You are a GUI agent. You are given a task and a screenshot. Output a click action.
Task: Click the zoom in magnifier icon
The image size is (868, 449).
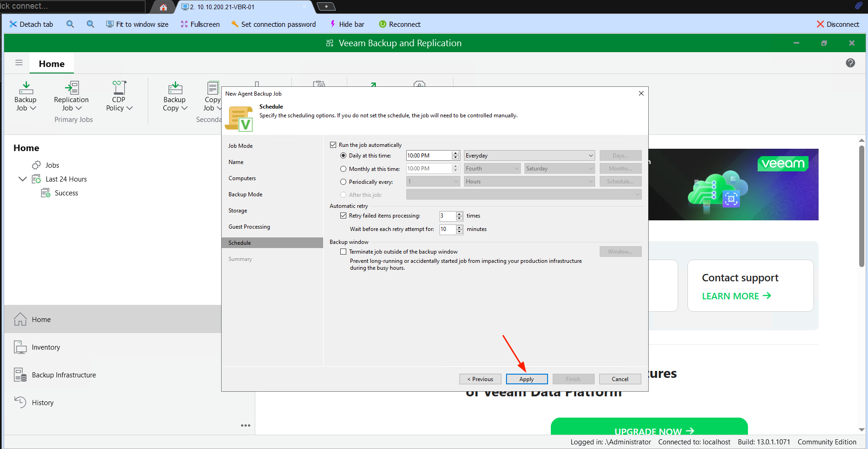pos(70,24)
